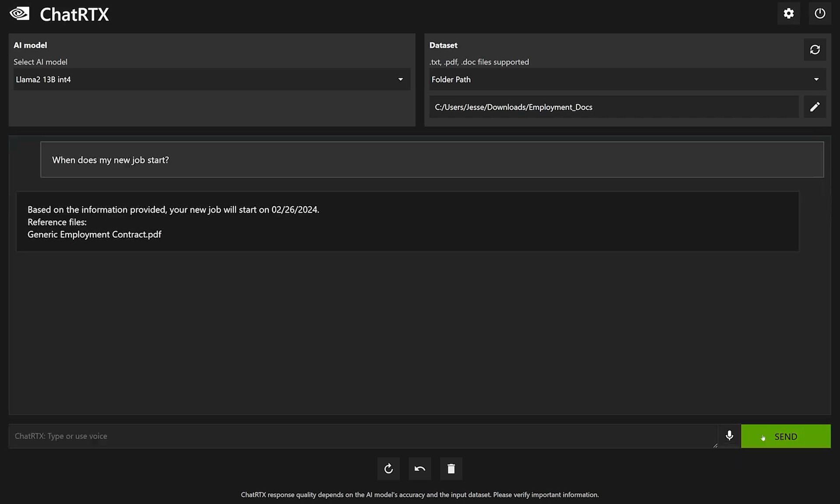
Task: Edit the folder path with the pencil icon
Action: (x=815, y=107)
